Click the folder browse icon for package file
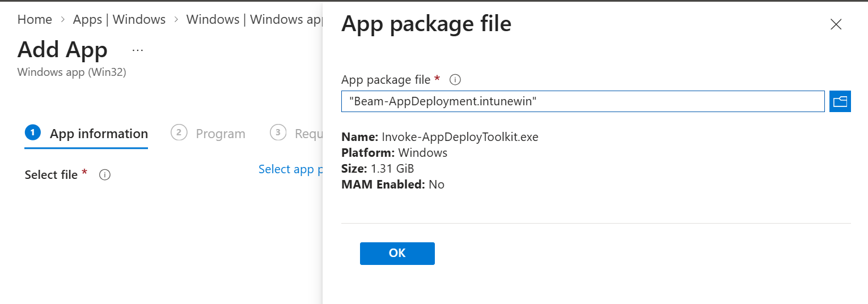Screen dimensions: 868x304 click(840, 101)
